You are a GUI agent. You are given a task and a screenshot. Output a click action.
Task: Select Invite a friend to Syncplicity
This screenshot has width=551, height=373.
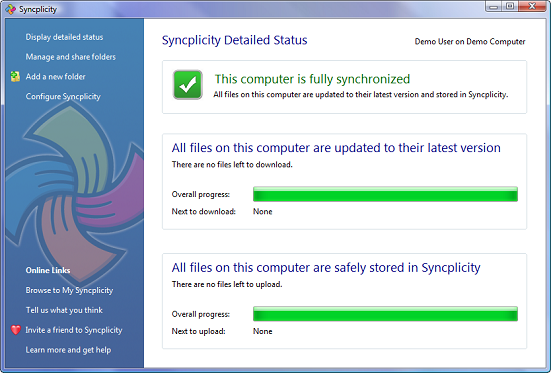pyautogui.click(x=74, y=330)
